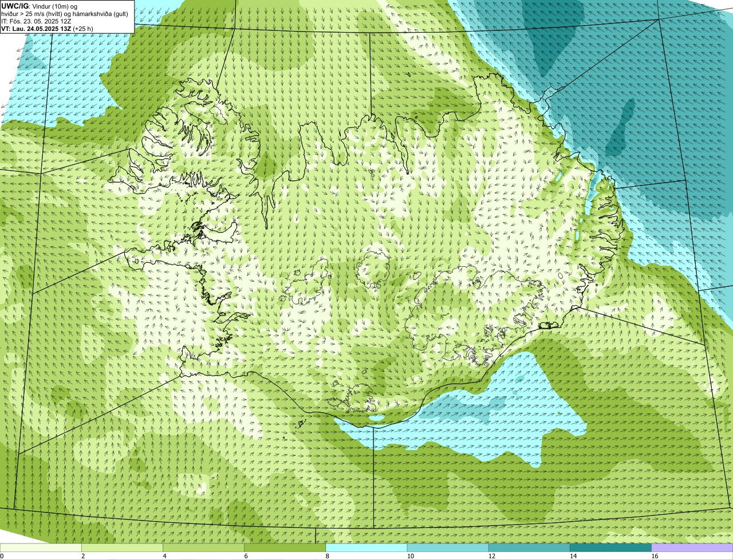The image size is (733, 560).
Task: Click the 4–6 m/s green legend swatch
Action: pyautogui.click(x=203, y=547)
